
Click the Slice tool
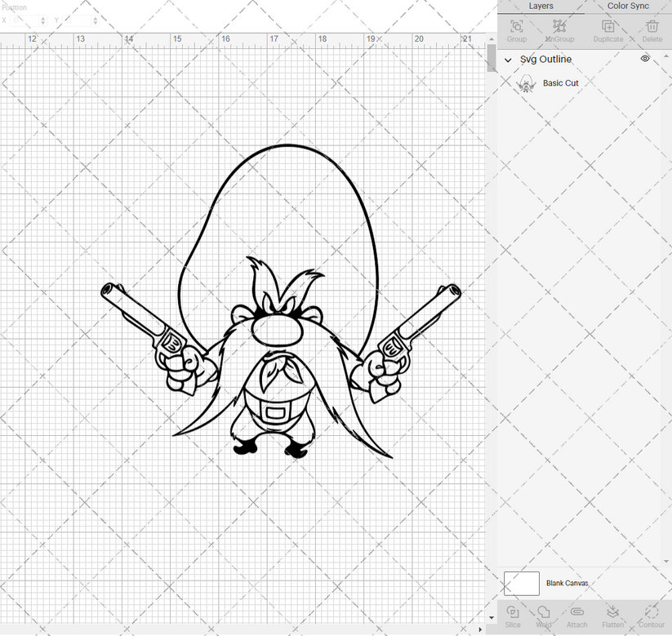click(x=513, y=612)
